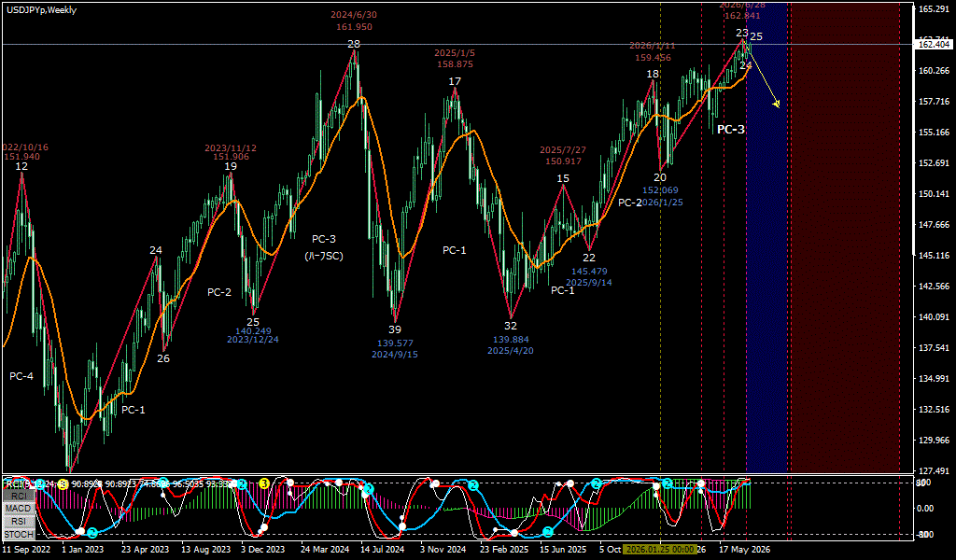Select the PC-4 cycle label
This screenshot has width=956, height=560.
coord(21,376)
